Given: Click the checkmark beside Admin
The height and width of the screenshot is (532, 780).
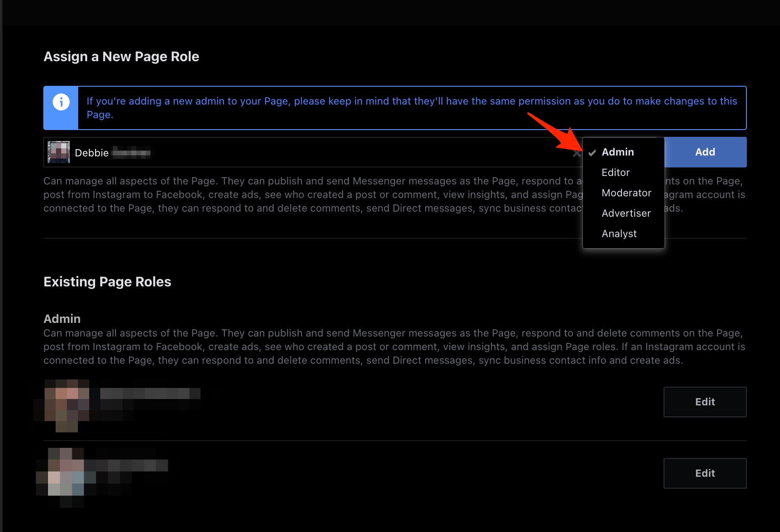Looking at the screenshot, I should tap(592, 153).
